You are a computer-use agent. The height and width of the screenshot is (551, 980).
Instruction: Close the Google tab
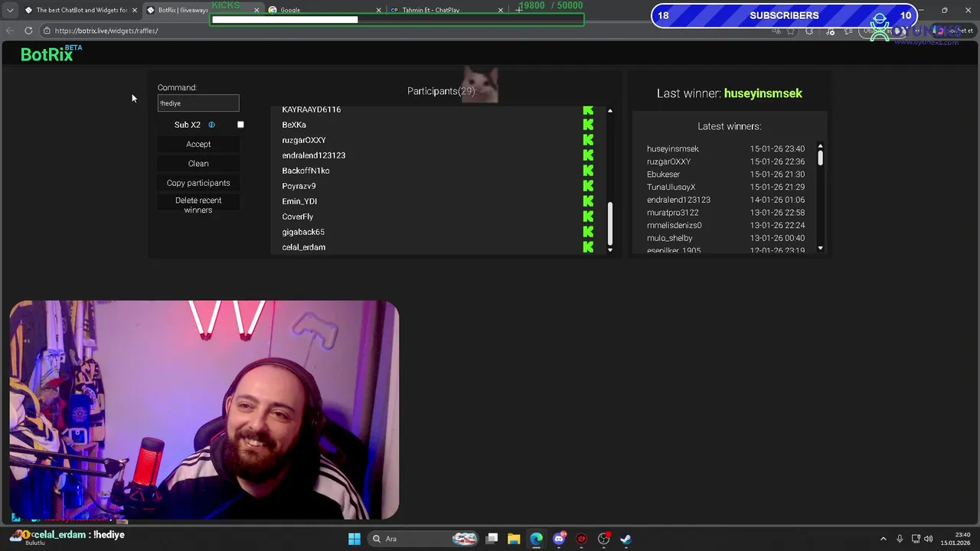[x=378, y=10]
